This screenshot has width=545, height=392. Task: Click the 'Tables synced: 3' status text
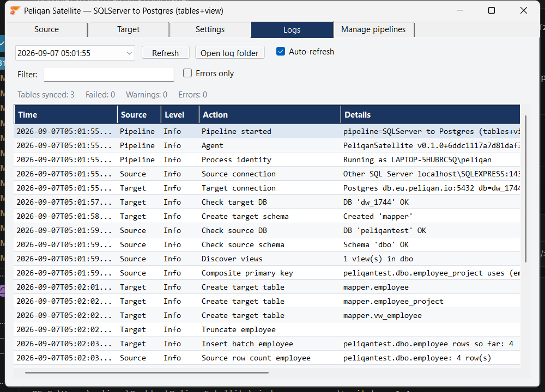46,95
